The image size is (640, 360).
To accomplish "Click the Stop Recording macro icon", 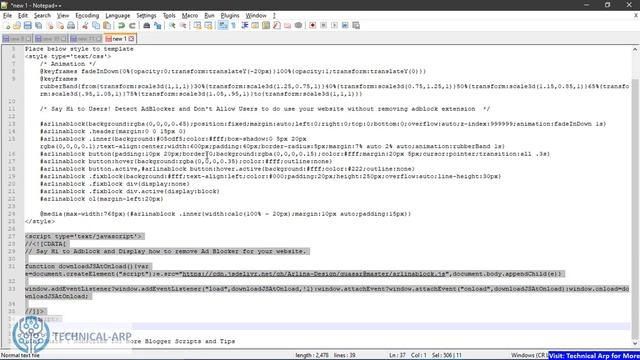I will click(323, 25).
